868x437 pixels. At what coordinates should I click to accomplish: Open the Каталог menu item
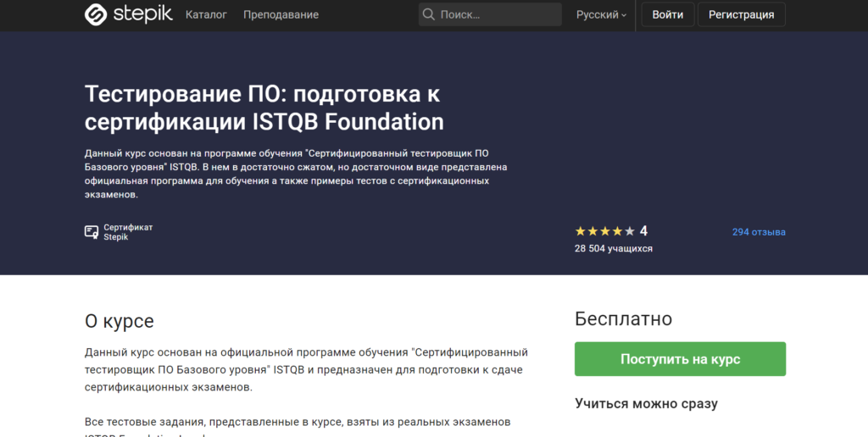click(206, 14)
